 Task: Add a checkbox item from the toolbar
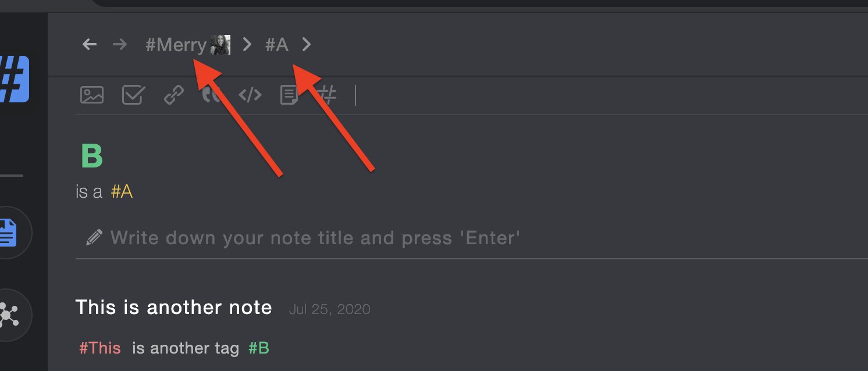click(133, 95)
